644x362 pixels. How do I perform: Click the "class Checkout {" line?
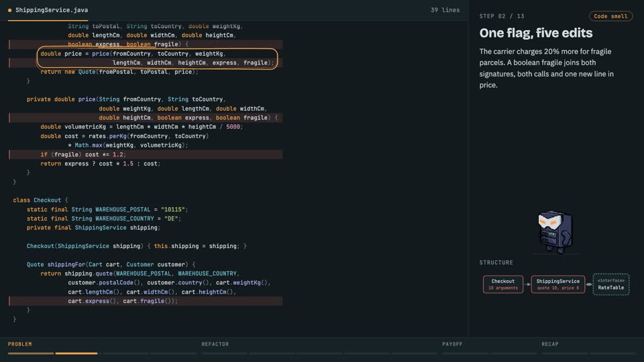pyautogui.click(x=40, y=200)
